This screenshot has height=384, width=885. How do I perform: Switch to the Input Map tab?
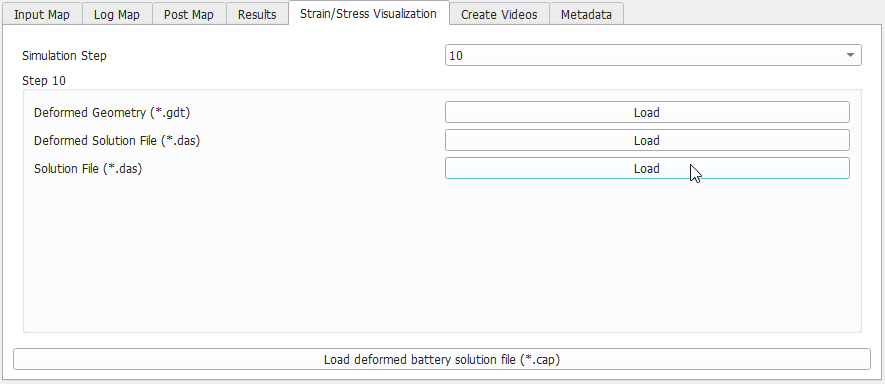(42, 14)
